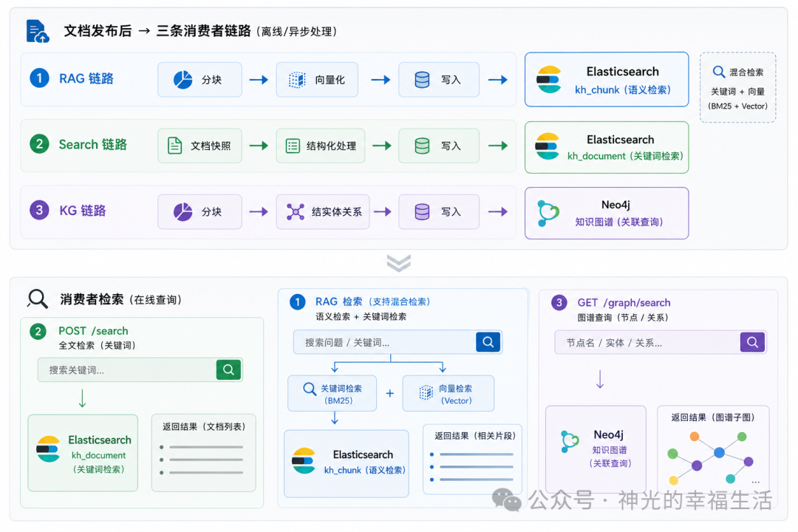798x532 pixels.
Task: Click the 结构化处理 list icon
Action: click(293, 146)
